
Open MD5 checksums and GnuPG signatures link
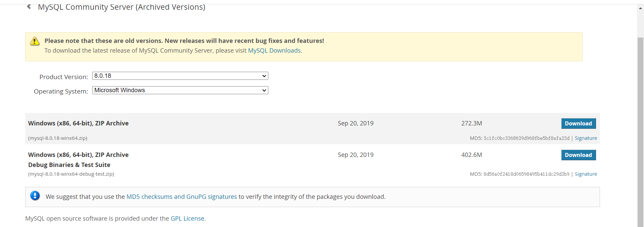(182, 197)
